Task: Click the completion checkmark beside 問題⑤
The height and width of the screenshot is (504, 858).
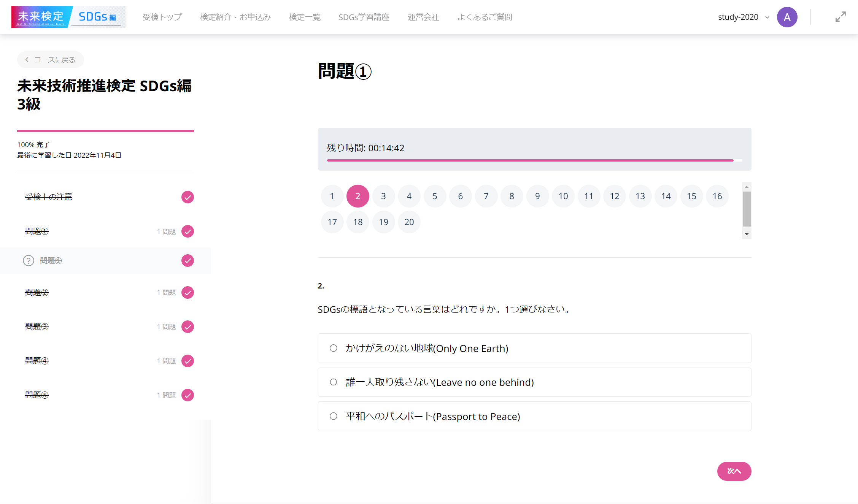Action: pos(187,395)
